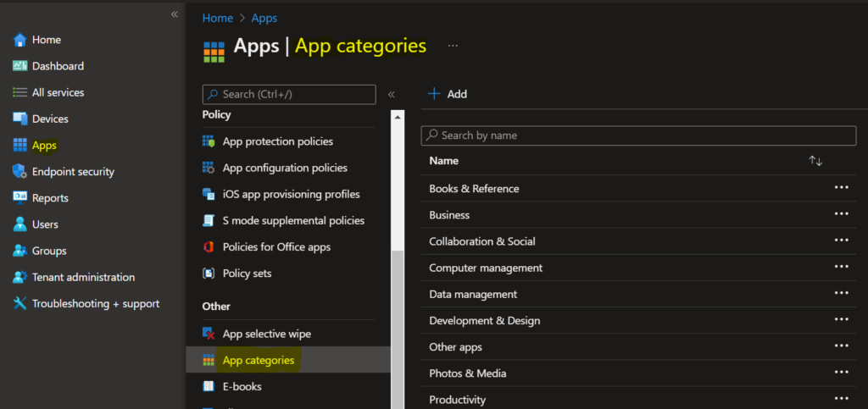Click the Name column header
The height and width of the screenshot is (409, 868).
pos(444,161)
